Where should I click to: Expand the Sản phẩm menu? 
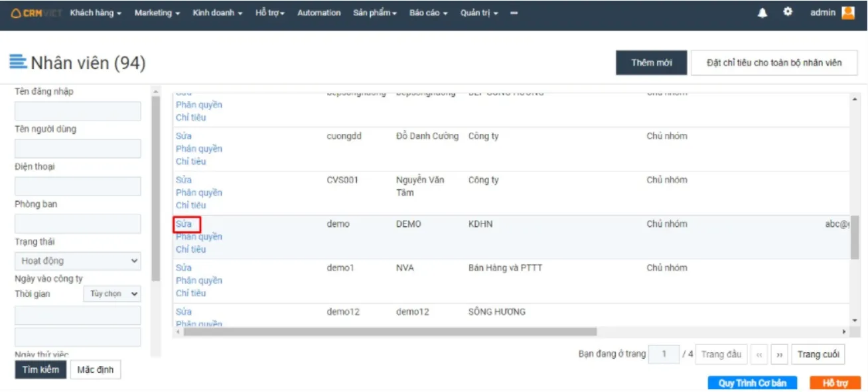[375, 13]
